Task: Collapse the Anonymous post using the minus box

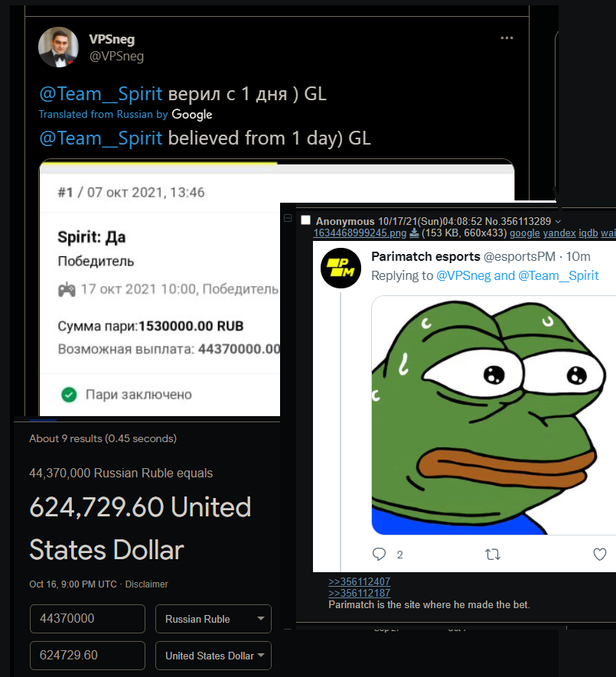Action: [x=288, y=219]
